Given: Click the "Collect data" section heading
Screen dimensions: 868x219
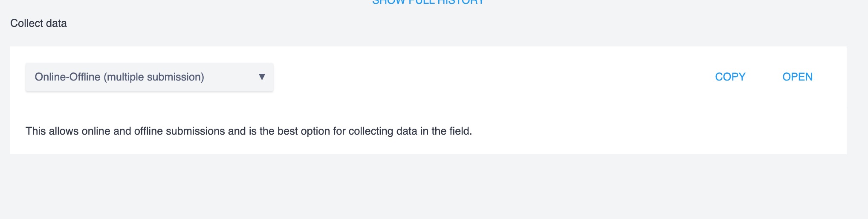Looking at the screenshot, I should click(38, 23).
